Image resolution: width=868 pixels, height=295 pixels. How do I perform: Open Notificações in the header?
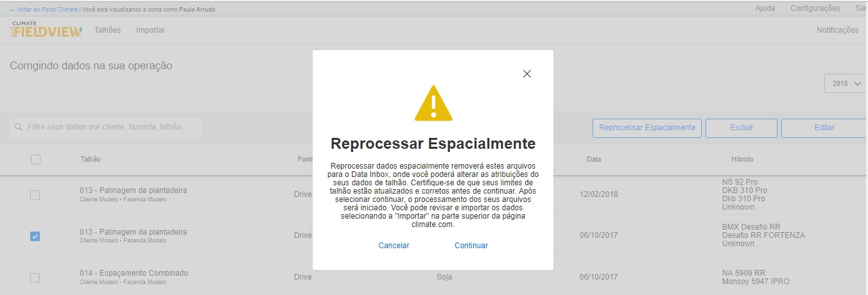pyautogui.click(x=837, y=30)
